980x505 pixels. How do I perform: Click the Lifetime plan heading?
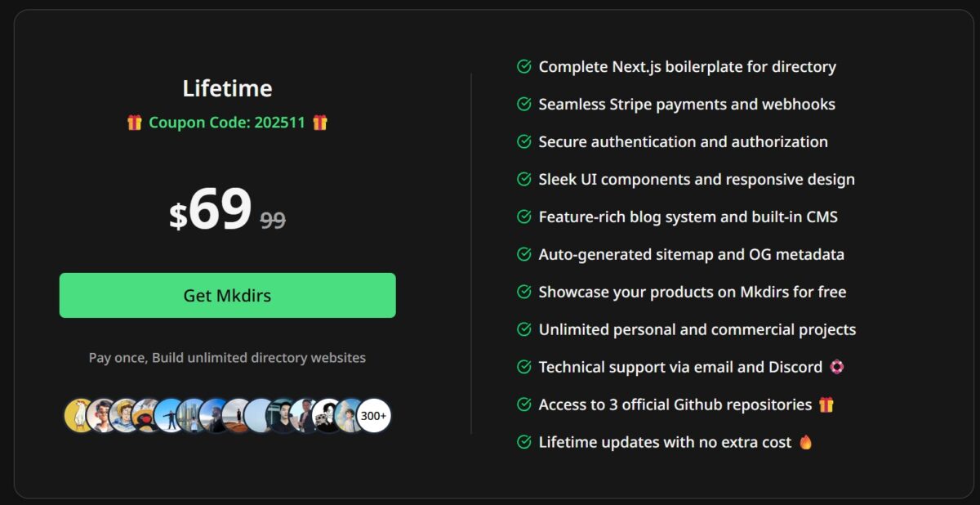click(x=227, y=88)
